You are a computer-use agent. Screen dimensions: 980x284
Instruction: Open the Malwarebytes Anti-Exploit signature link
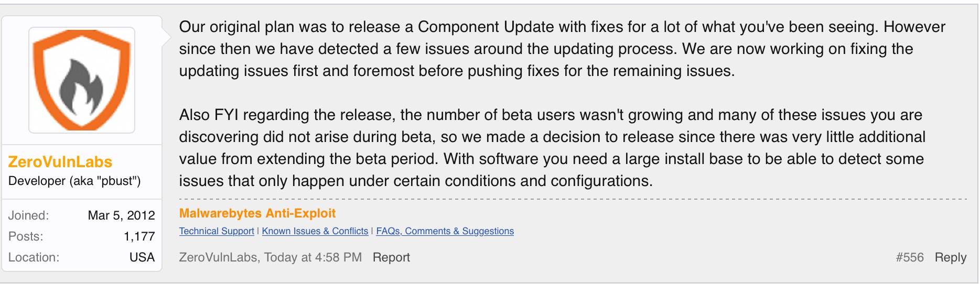pyautogui.click(x=257, y=213)
